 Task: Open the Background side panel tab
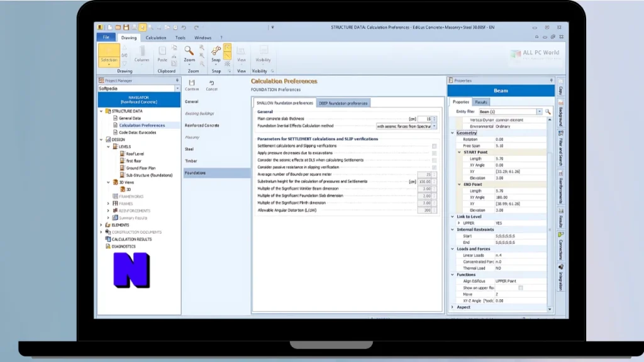(x=560, y=113)
